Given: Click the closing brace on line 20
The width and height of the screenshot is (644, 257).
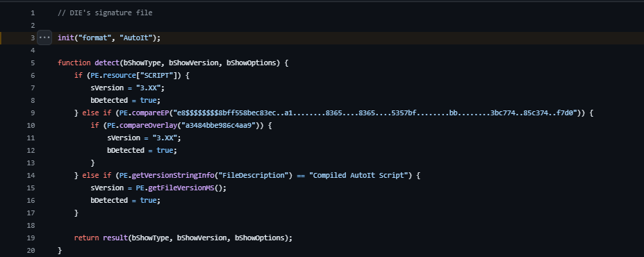Looking at the screenshot, I should coord(60,251).
